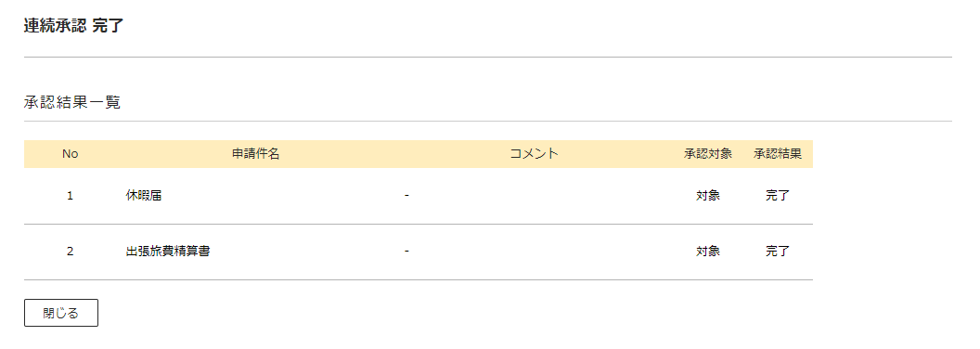Click the comment dash in 休暇届 row

pyautogui.click(x=406, y=196)
